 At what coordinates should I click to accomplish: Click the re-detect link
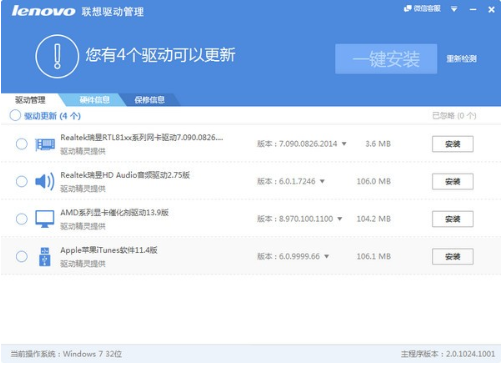tap(461, 59)
